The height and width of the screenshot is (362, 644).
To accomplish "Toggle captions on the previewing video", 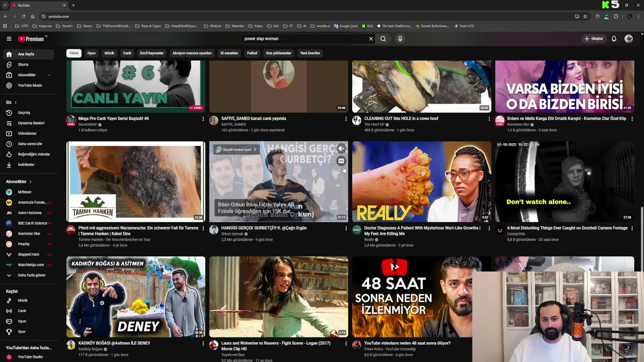I will 341,161.
